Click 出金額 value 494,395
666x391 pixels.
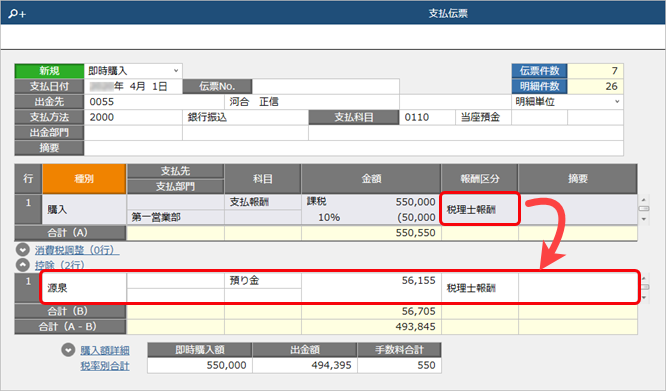[x=305, y=366]
